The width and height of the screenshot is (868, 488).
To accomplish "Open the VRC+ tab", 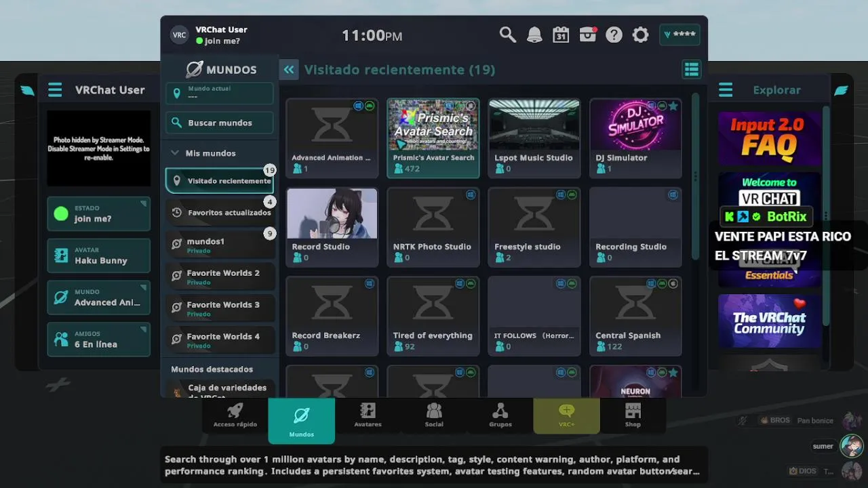I will click(x=567, y=415).
